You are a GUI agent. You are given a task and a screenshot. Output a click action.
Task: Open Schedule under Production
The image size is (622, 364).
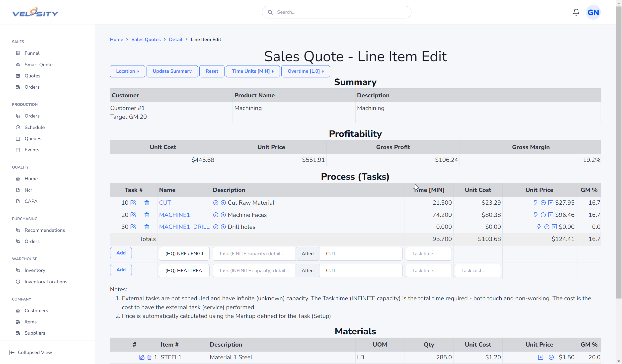[x=35, y=127]
